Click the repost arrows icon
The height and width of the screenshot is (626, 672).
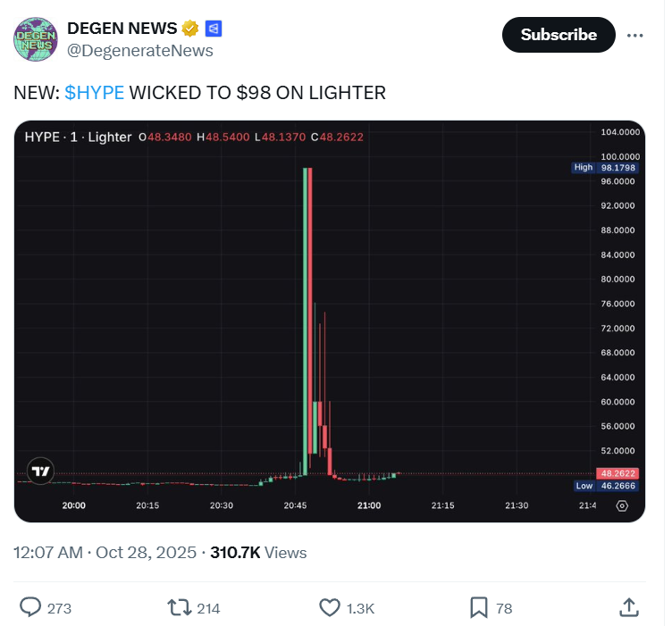[x=180, y=608]
